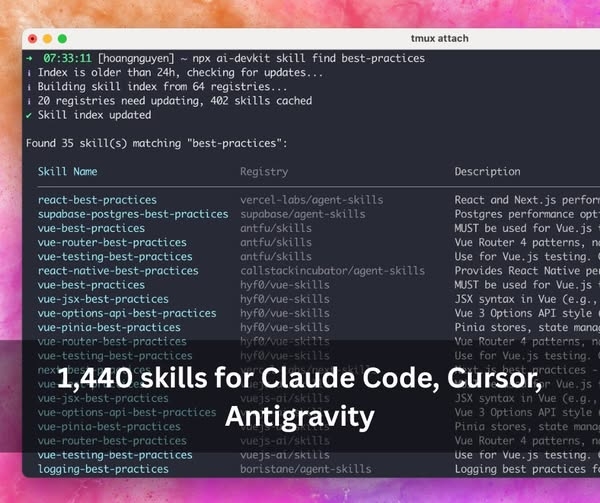Click the registry 'boristane/agent-skills'

[x=306, y=469]
